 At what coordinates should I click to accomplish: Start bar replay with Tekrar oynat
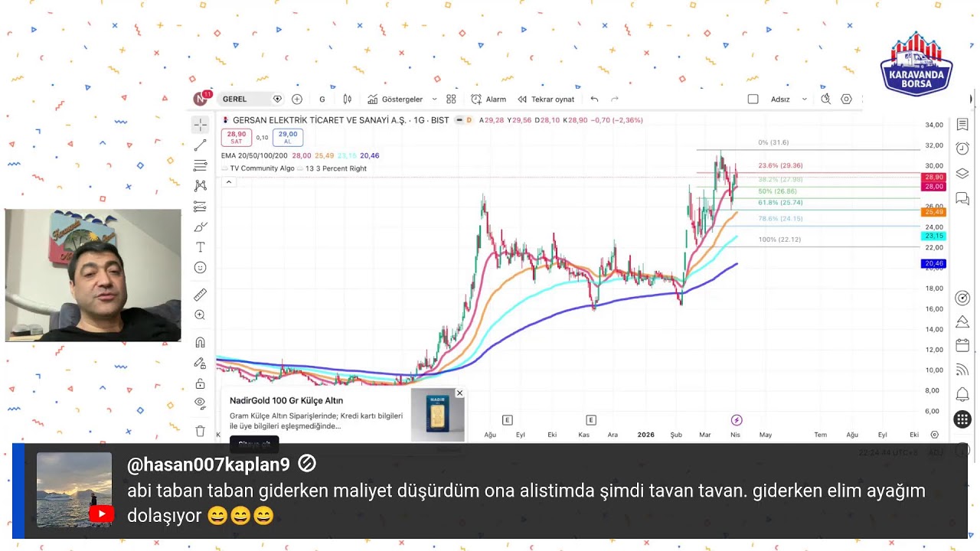pos(546,99)
